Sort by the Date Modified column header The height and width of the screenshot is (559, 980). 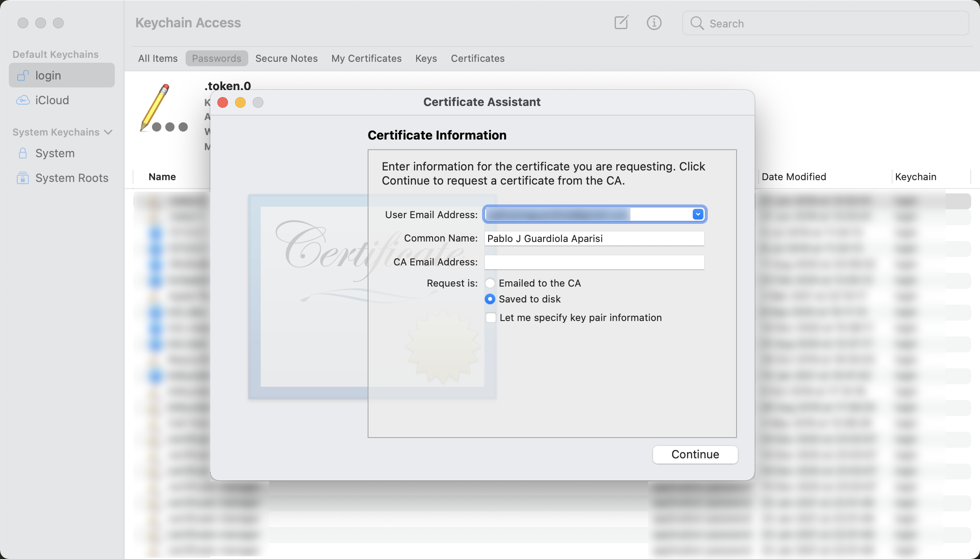point(794,177)
